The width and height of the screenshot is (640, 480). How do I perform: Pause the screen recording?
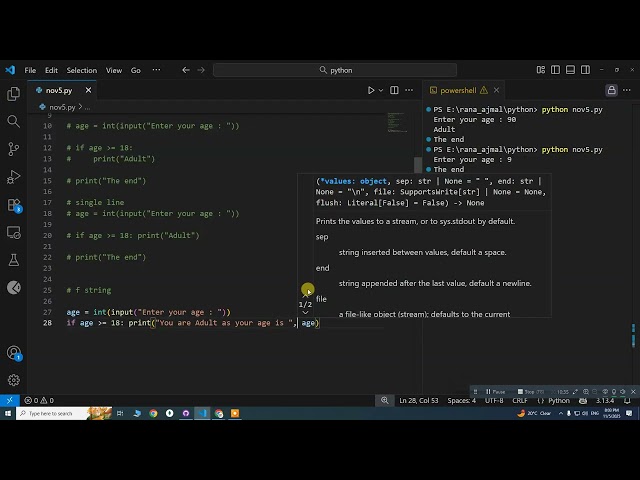495,391
